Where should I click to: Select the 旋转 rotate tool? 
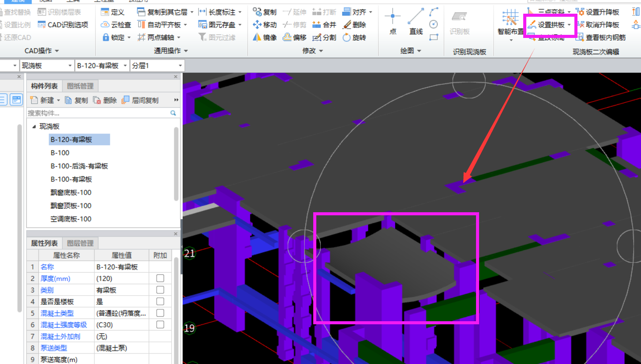[354, 38]
